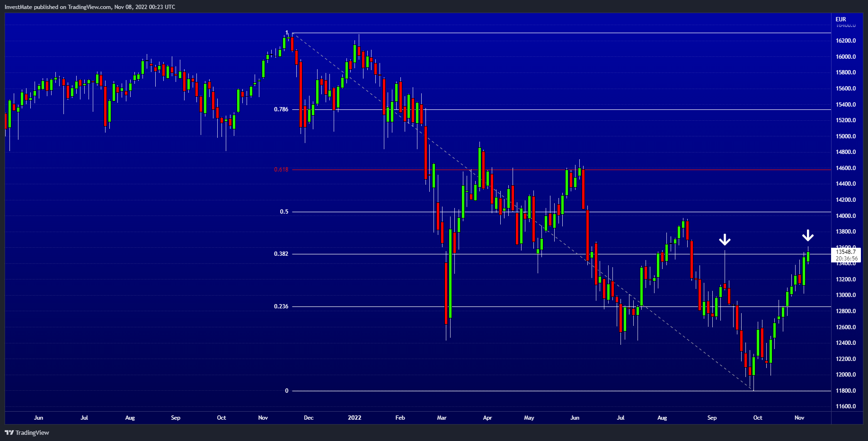Click the 13200.0 price axis label
The image size is (868, 441).
coord(846,279)
